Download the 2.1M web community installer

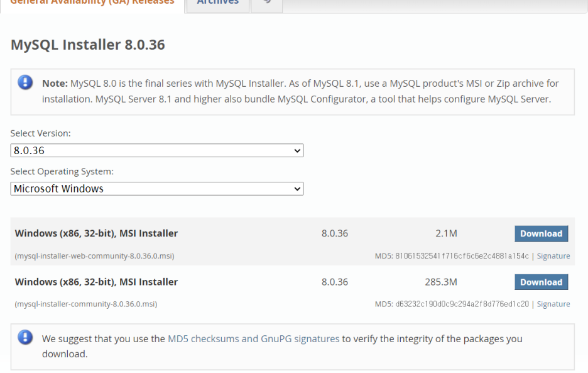[541, 233]
